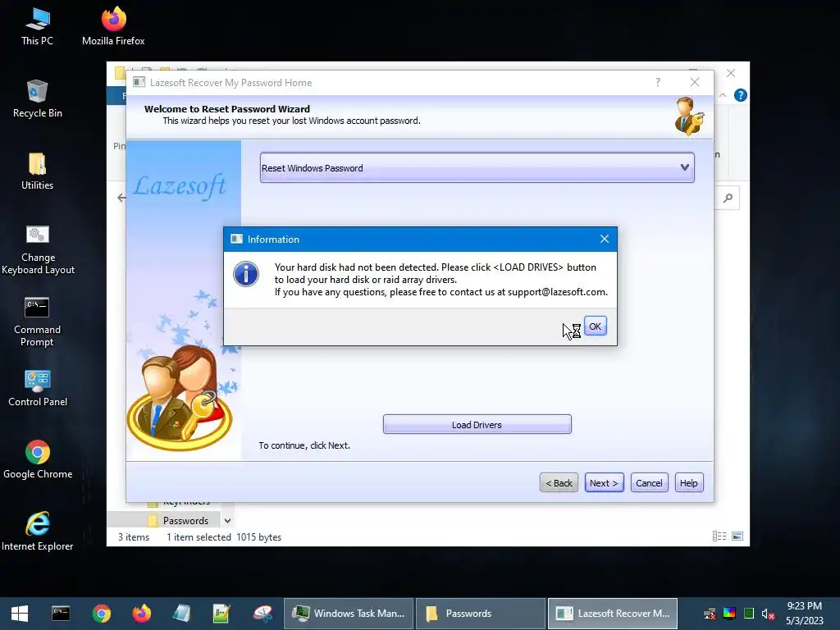
Task: Close the Explorer window behind wizard
Action: (x=731, y=73)
